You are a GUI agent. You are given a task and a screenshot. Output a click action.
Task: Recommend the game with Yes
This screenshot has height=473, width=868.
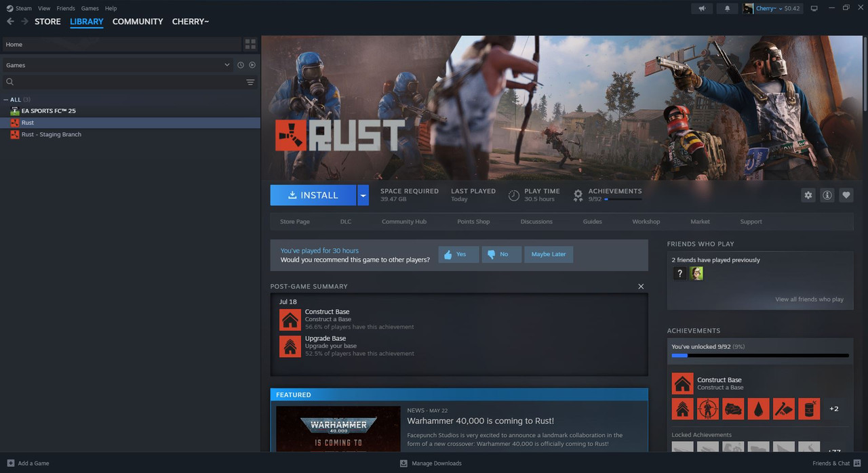pyautogui.click(x=458, y=254)
